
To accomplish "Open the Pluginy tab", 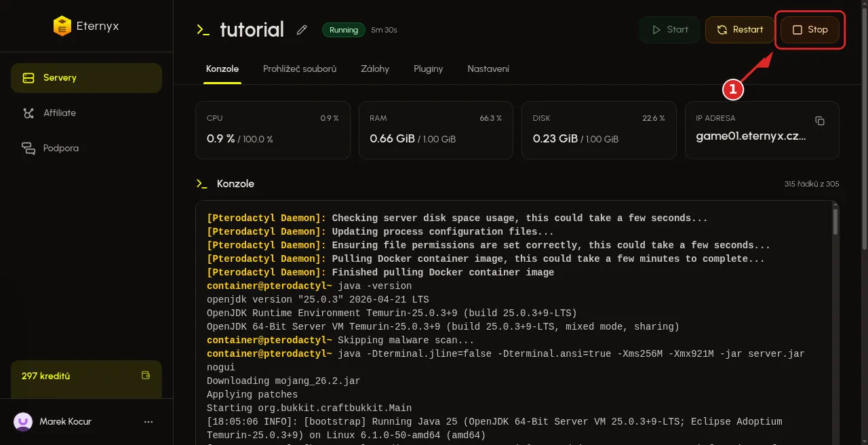I will click(429, 69).
